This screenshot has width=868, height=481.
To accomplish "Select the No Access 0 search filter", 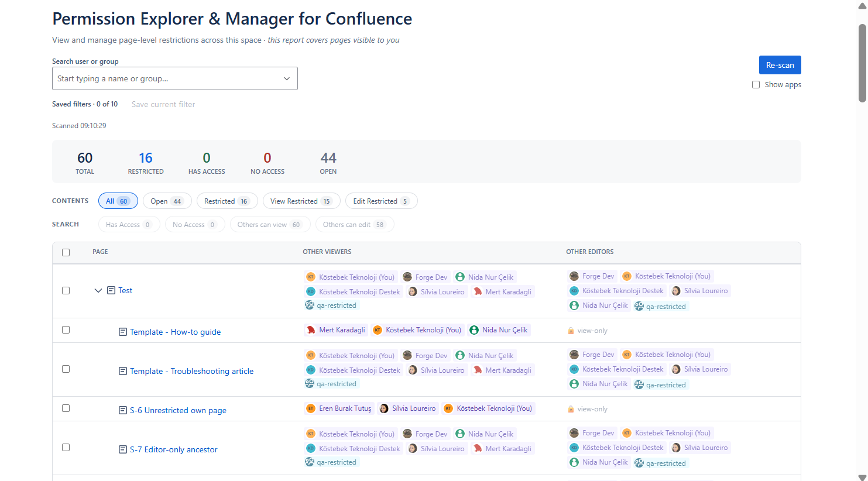I will 195,224.
